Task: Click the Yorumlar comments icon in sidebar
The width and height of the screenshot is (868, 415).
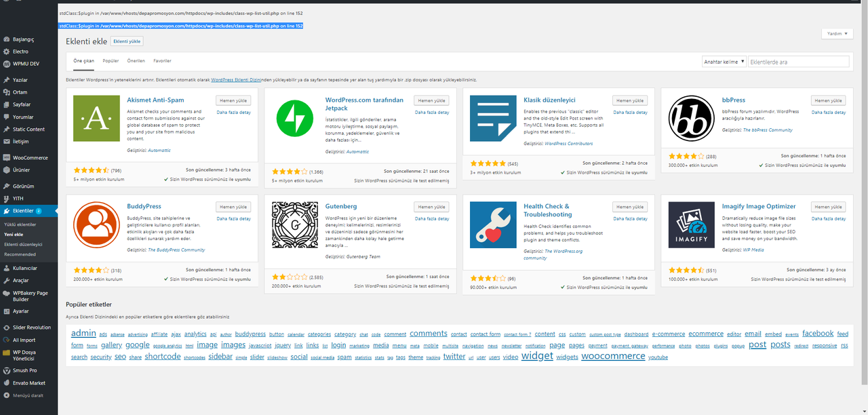Action: (6, 117)
